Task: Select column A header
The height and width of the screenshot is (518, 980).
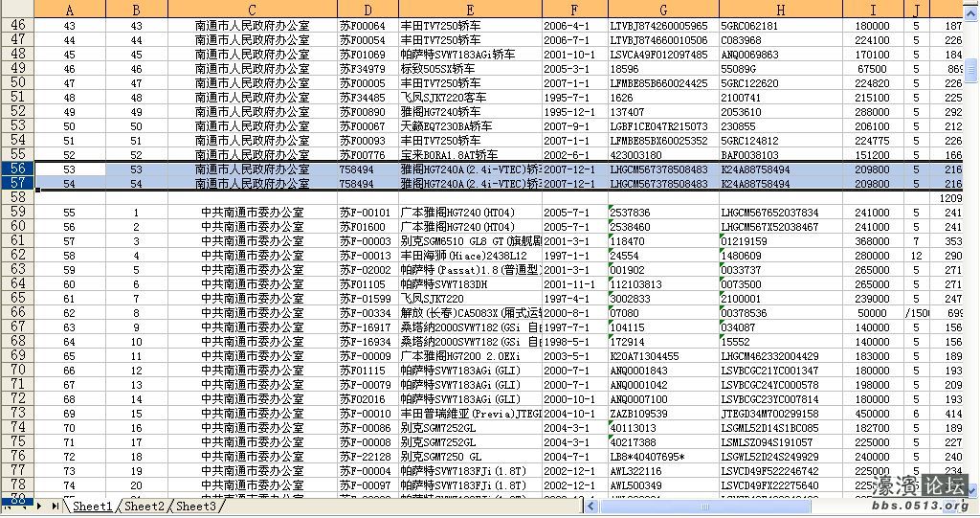Action: (x=69, y=9)
